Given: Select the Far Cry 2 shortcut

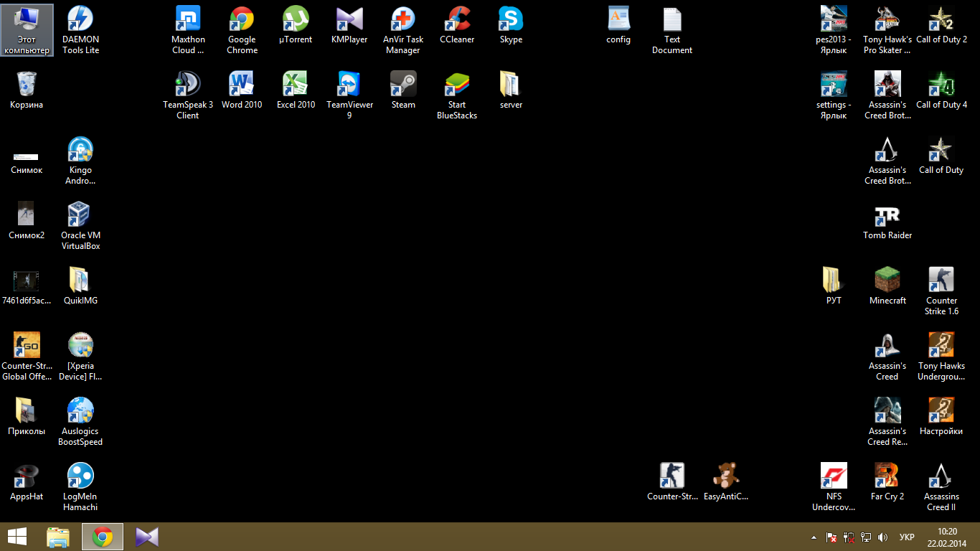Looking at the screenshot, I should [887, 482].
